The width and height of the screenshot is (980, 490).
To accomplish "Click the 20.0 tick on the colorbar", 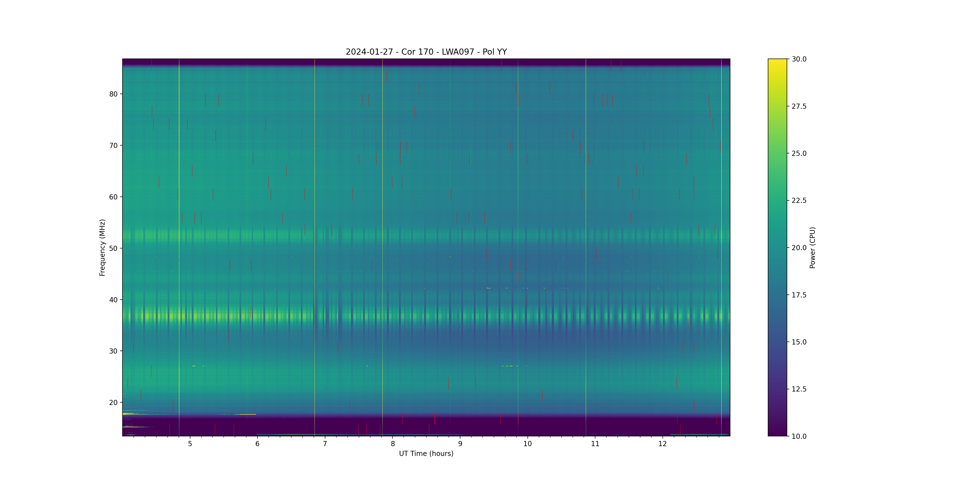I will [x=798, y=248].
